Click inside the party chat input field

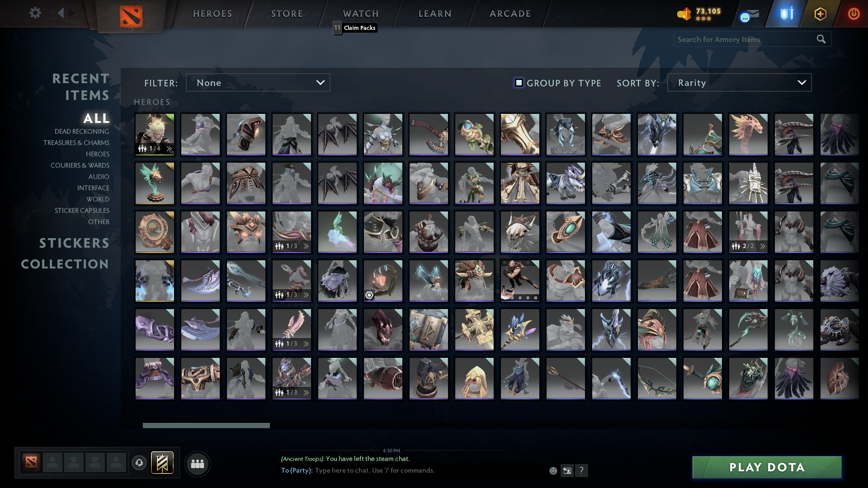tap(407, 470)
